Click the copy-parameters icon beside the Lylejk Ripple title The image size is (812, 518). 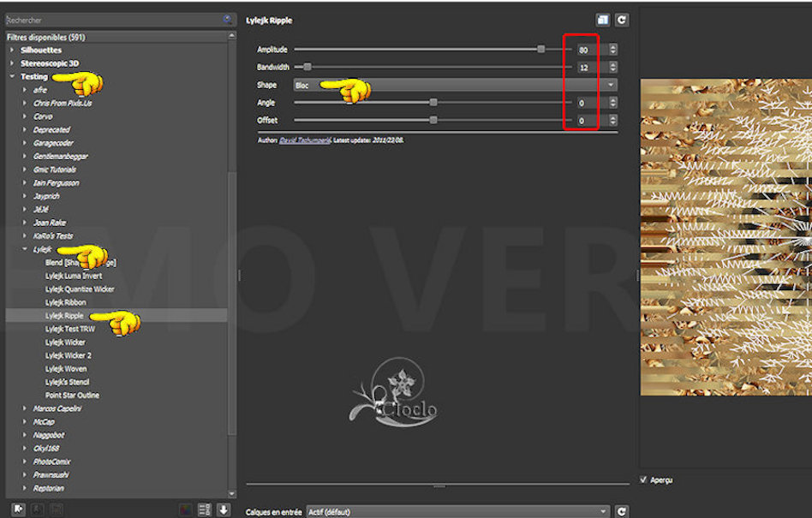click(x=603, y=20)
